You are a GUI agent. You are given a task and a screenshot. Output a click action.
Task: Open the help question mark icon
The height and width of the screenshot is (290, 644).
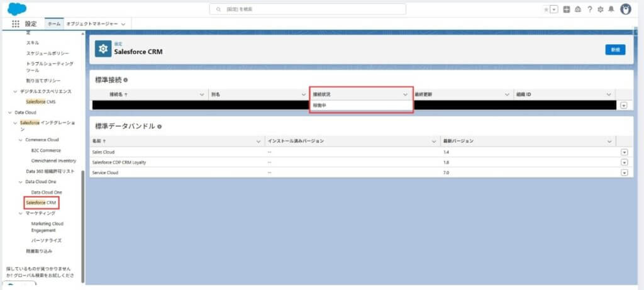(x=589, y=9)
